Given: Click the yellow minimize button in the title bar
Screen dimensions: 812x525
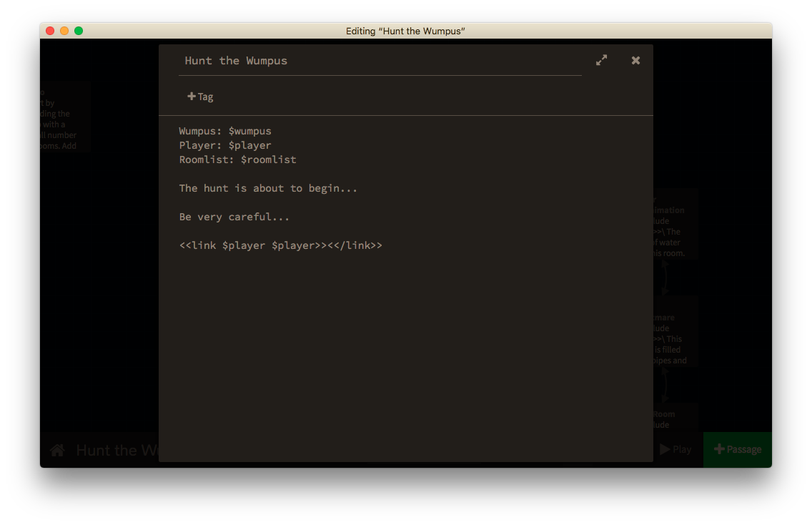Looking at the screenshot, I should pyautogui.click(x=64, y=31).
